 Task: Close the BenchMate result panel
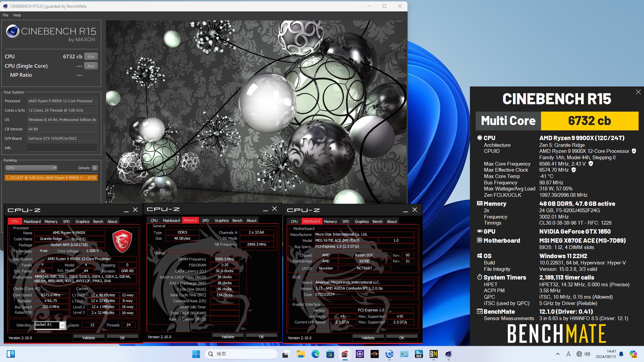pyautogui.click(x=638, y=92)
